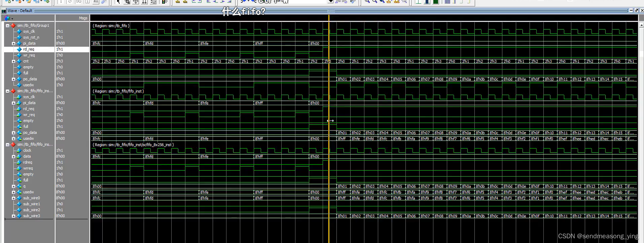The height and width of the screenshot is (243, 644).
Task: Click the (Region: sim:/tb_fifo ) label in waveform
Action: 111,26
